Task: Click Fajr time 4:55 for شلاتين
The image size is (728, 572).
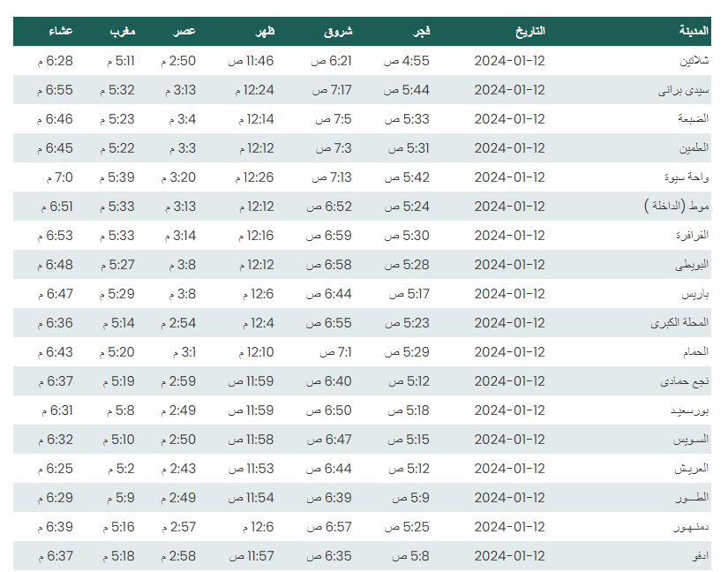Action: pos(406,61)
